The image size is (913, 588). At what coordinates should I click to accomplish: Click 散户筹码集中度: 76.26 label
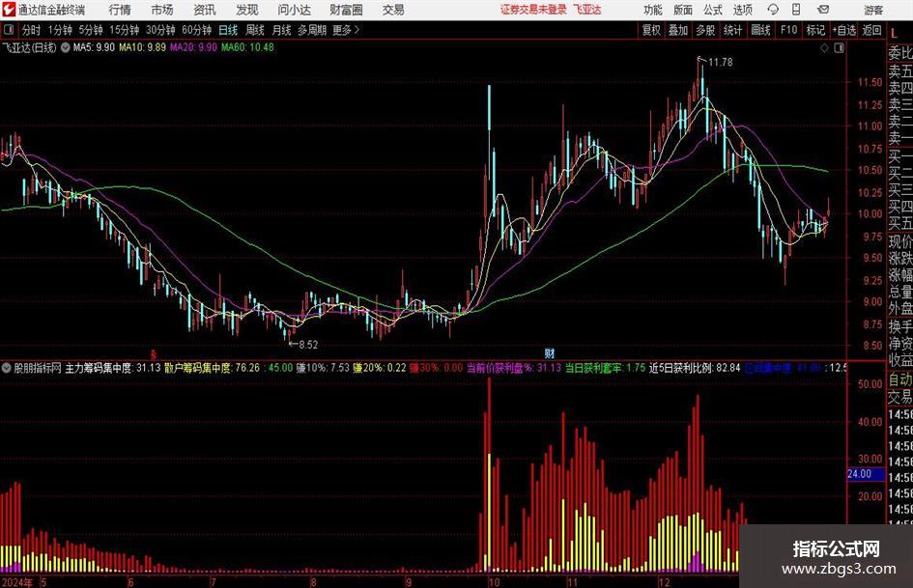(212, 368)
